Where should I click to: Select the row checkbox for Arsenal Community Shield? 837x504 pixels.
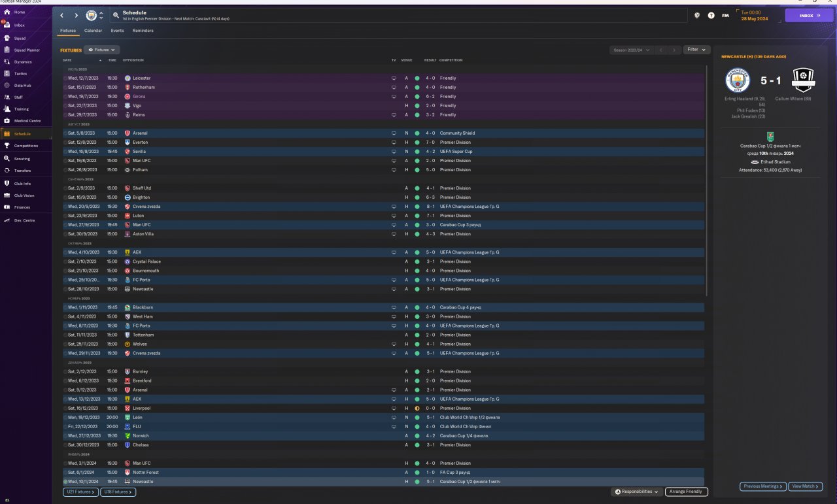(65, 133)
